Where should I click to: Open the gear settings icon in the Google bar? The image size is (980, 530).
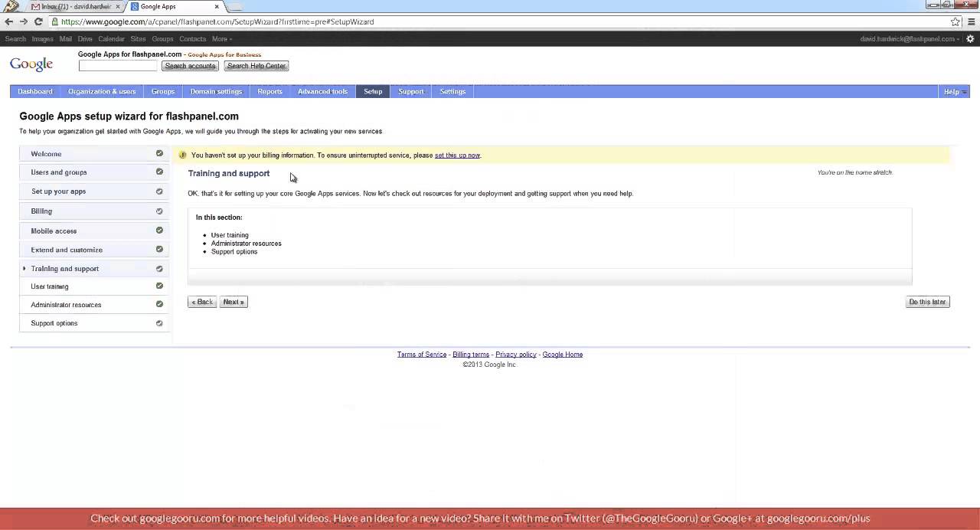pyautogui.click(x=970, y=39)
